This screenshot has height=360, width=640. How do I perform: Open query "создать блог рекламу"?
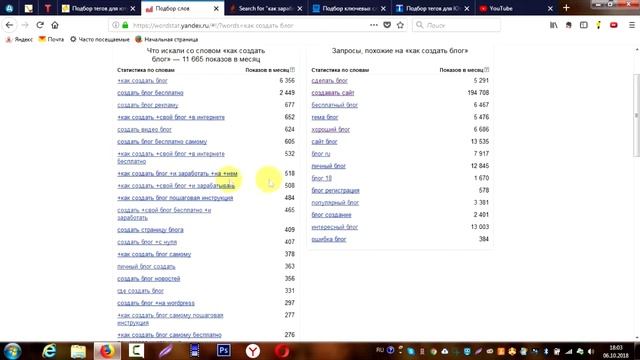148,105
